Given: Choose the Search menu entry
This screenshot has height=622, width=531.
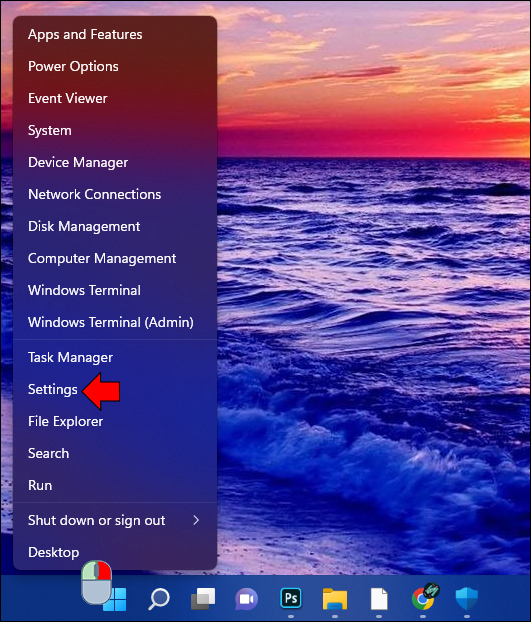Looking at the screenshot, I should [x=115, y=453].
